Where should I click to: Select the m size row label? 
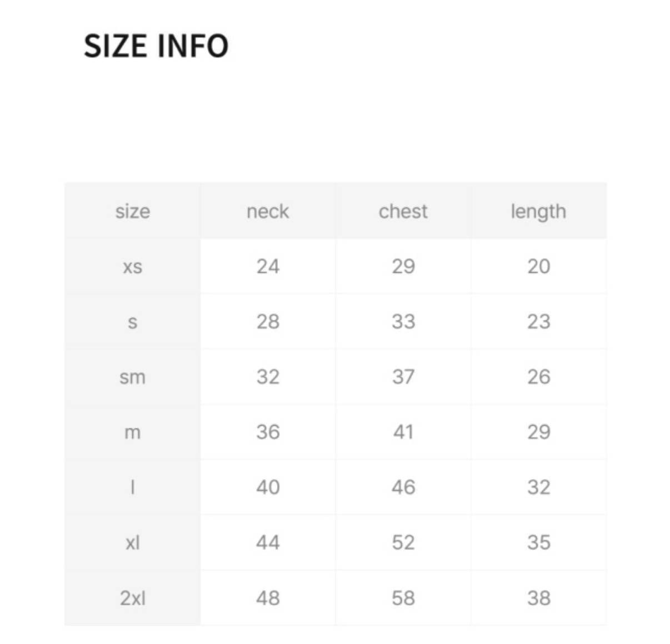[x=132, y=432]
